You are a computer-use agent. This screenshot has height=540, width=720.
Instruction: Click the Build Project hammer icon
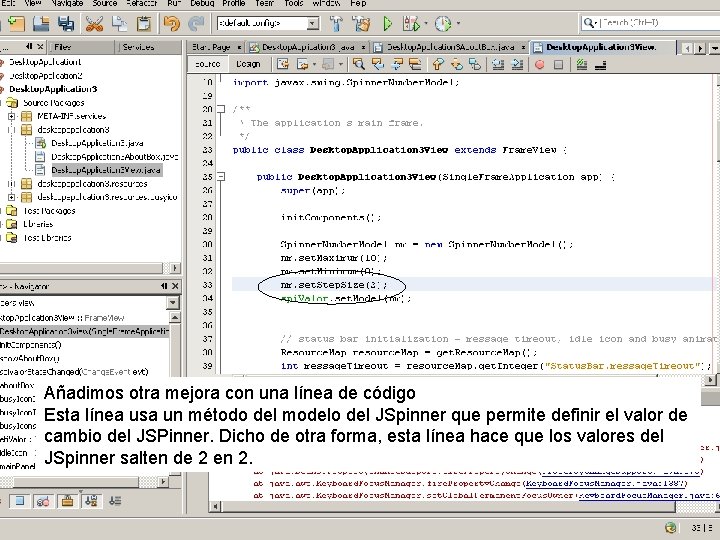pos(335,23)
